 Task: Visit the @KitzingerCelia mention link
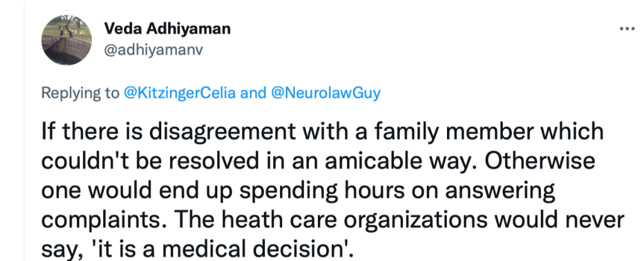click(179, 93)
